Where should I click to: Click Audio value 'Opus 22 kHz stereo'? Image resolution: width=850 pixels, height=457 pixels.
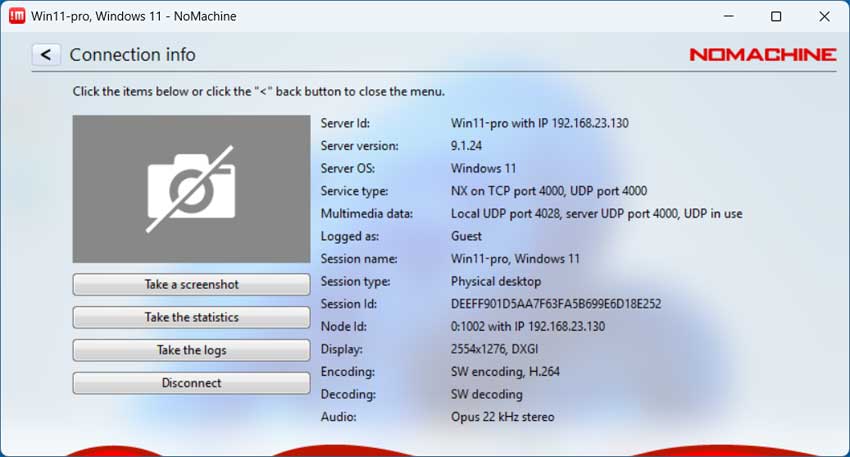pos(502,417)
